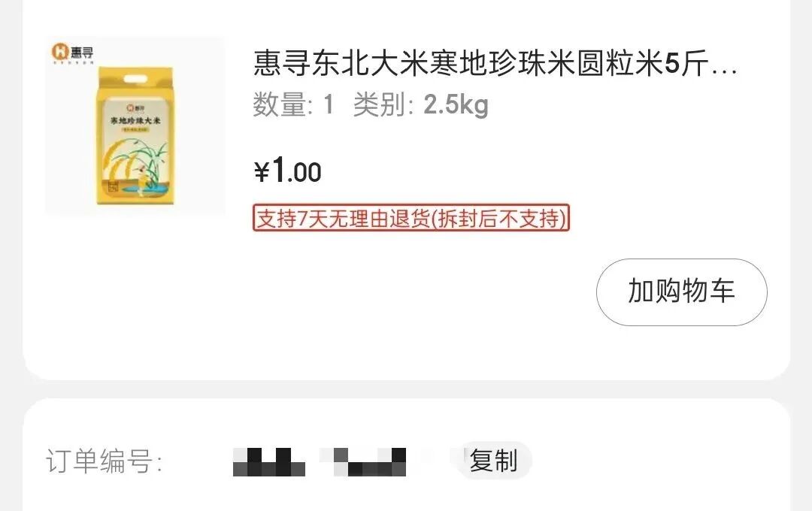Select the 数量: 1 quantity text

coord(294,105)
